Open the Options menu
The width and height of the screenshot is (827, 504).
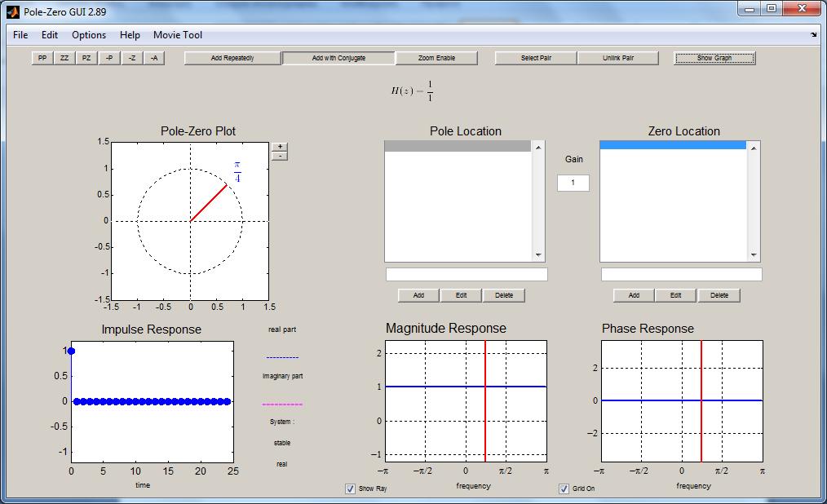coord(89,35)
